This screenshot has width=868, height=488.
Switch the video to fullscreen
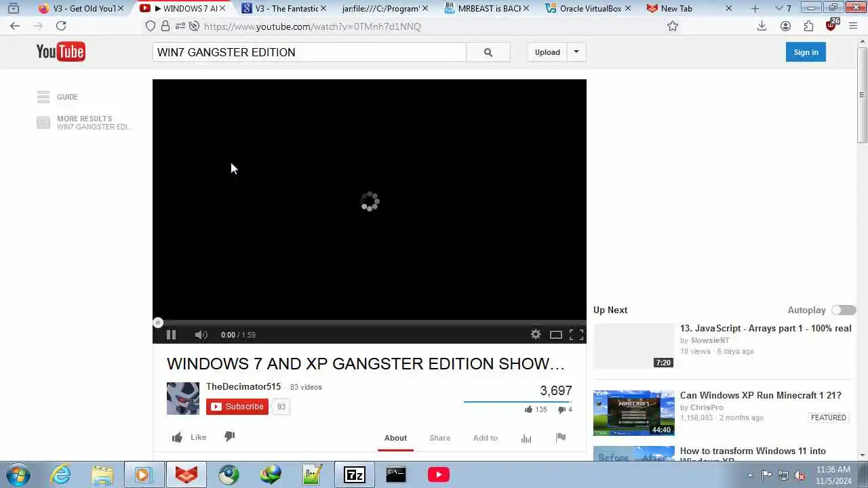tap(576, 334)
